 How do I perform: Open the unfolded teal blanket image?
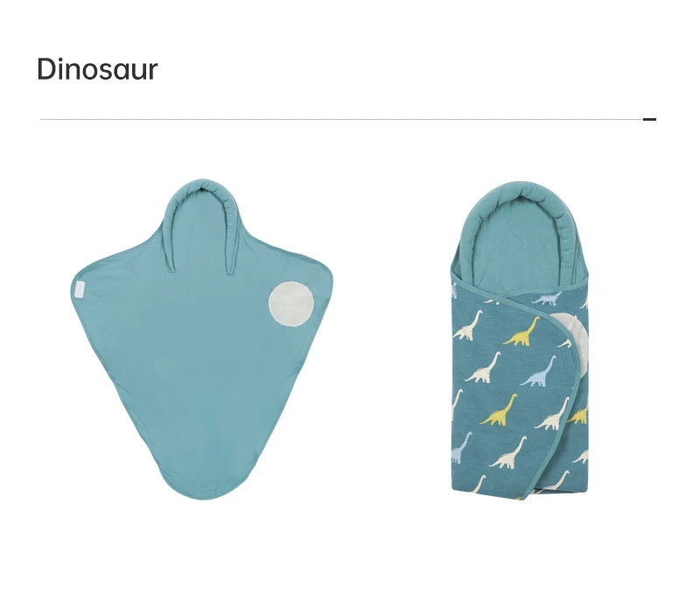point(202,339)
